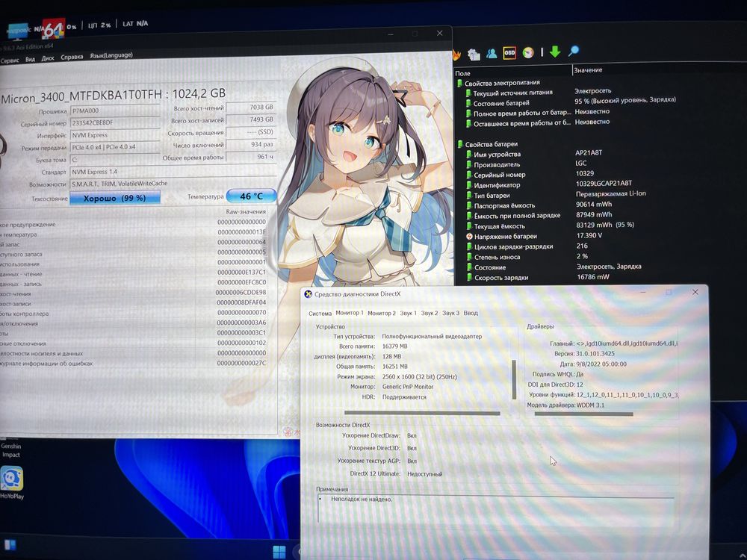Viewport: 747px width, 560px height.
Task: Open the OSD panel toolbar icon in AIDA64
Action: [x=509, y=53]
